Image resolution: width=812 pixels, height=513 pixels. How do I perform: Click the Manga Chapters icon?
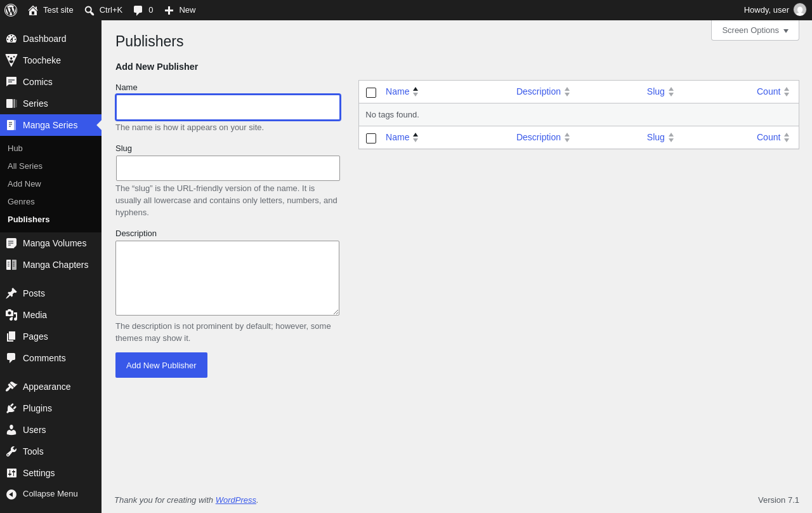[x=11, y=265]
